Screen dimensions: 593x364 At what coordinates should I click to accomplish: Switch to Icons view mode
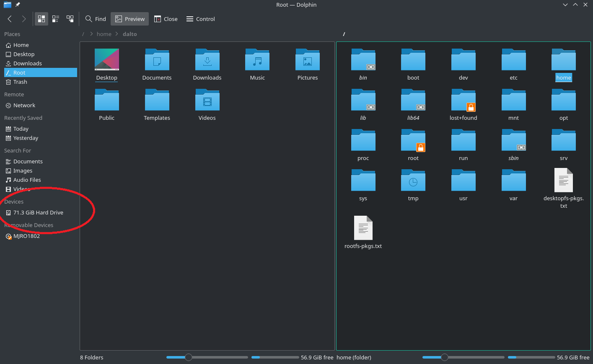point(41,19)
